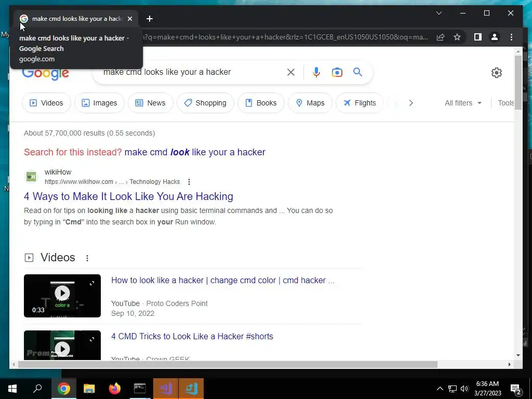The width and height of the screenshot is (532, 399).
Task: Open '4 Ways to Make It Look Like You Are Hacking'
Action: click(128, 196)
